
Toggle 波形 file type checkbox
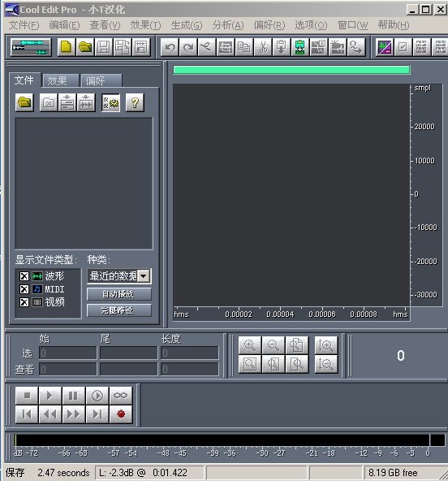pyautogui.click(x=24, y=276)
